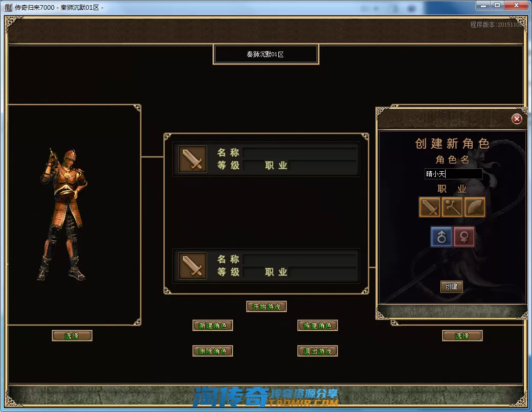Screen dimensions: 532x412
Task: Click 选择 button under left character panel
Action: 72,336
